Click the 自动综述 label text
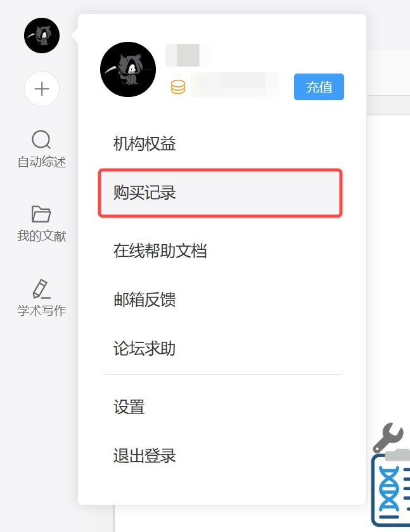The width and height of the screenshot is (410, 532). [x=42, y=162]
